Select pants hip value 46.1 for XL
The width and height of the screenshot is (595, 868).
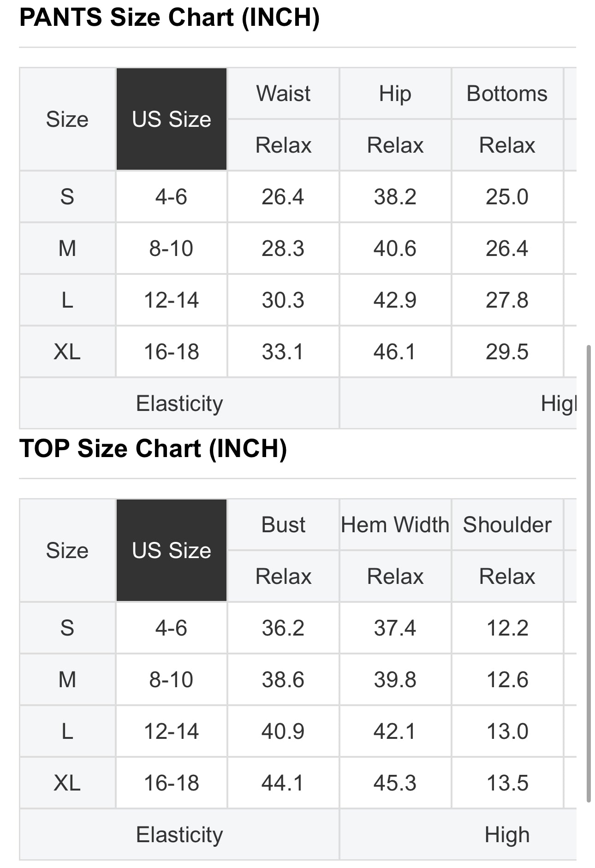pyautogui.click(x=395, y=352)
